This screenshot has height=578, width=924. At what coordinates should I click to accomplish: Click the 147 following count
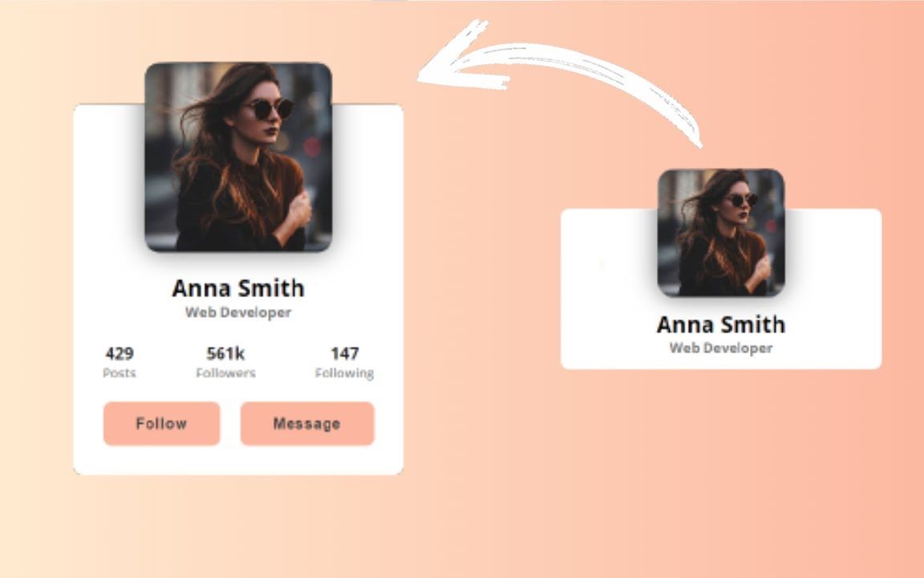(x=344, y=353)
